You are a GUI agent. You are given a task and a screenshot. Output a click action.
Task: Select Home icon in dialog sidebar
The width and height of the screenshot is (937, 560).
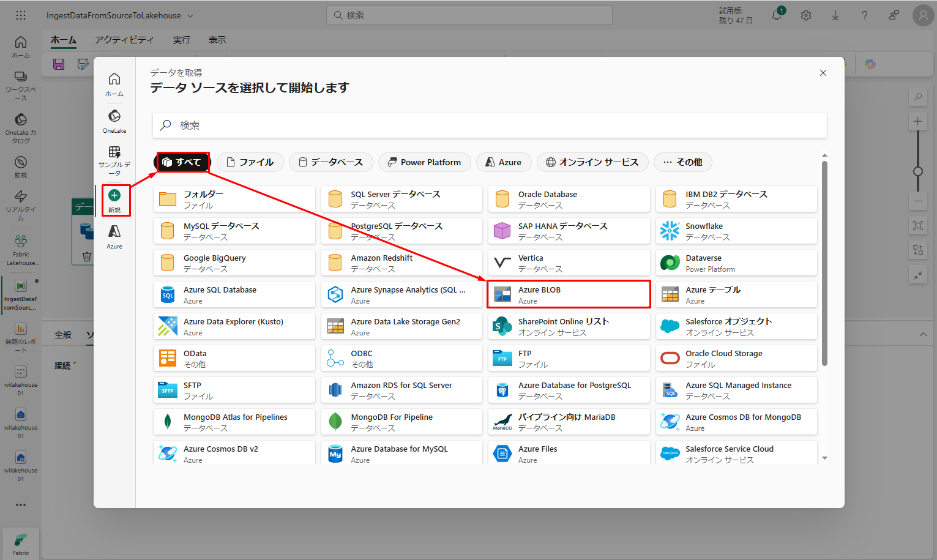pos(114,84)
